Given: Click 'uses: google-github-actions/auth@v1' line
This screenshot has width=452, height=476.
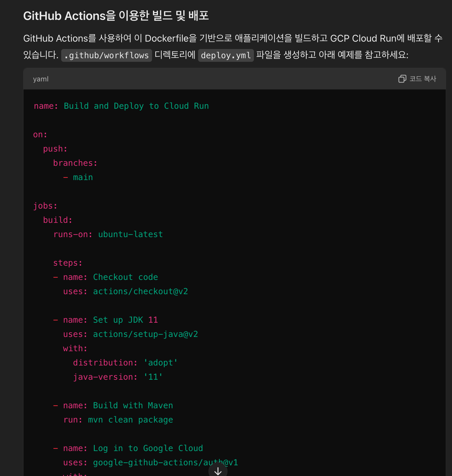Looking at the screenshot, I should (x=151, y=463).
